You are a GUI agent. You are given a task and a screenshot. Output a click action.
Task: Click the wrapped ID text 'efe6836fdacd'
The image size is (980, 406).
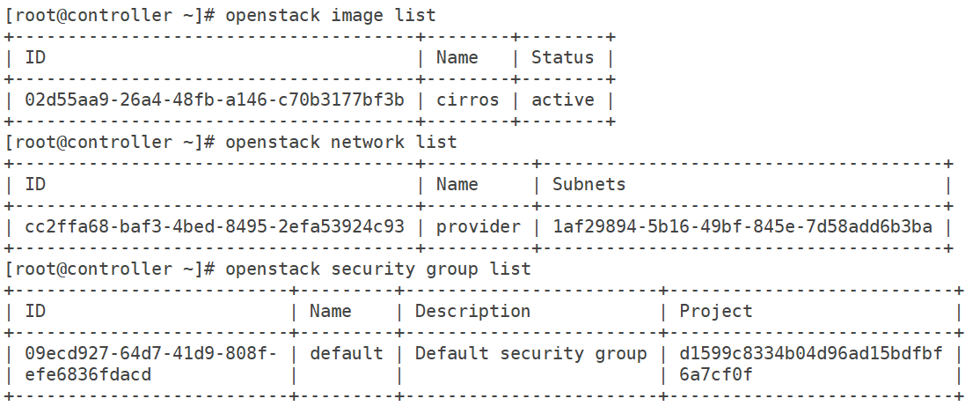point(88,375)
